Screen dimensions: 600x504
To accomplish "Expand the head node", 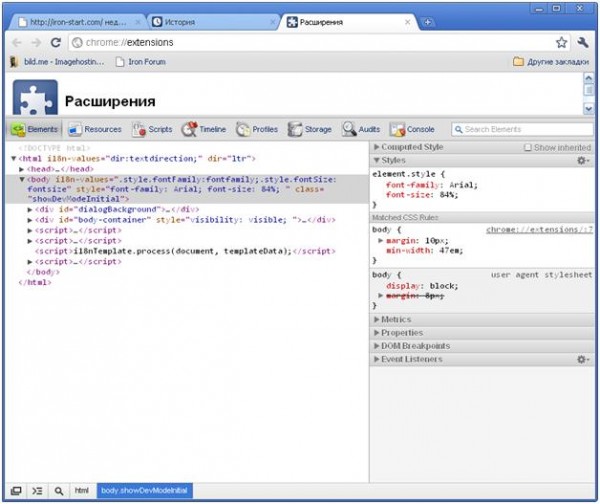I will 22,169.
